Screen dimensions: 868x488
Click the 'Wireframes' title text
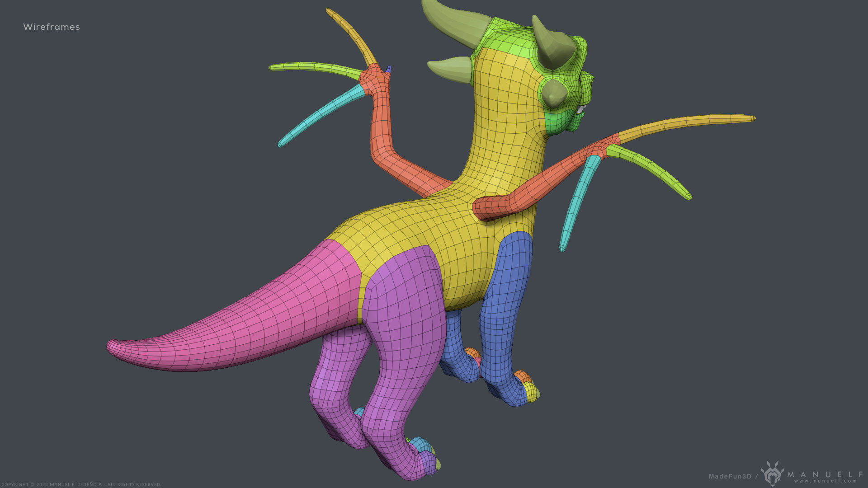[52, 27]
